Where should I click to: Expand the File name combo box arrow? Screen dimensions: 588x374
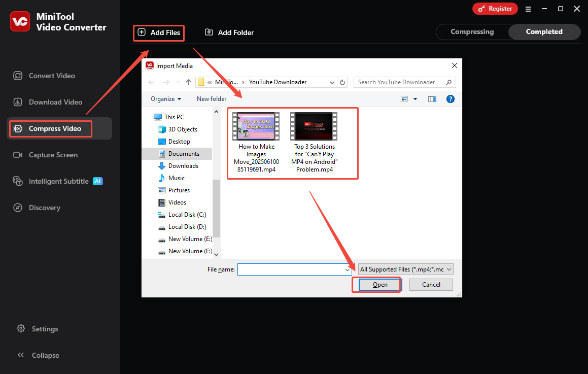coord(347,269)
